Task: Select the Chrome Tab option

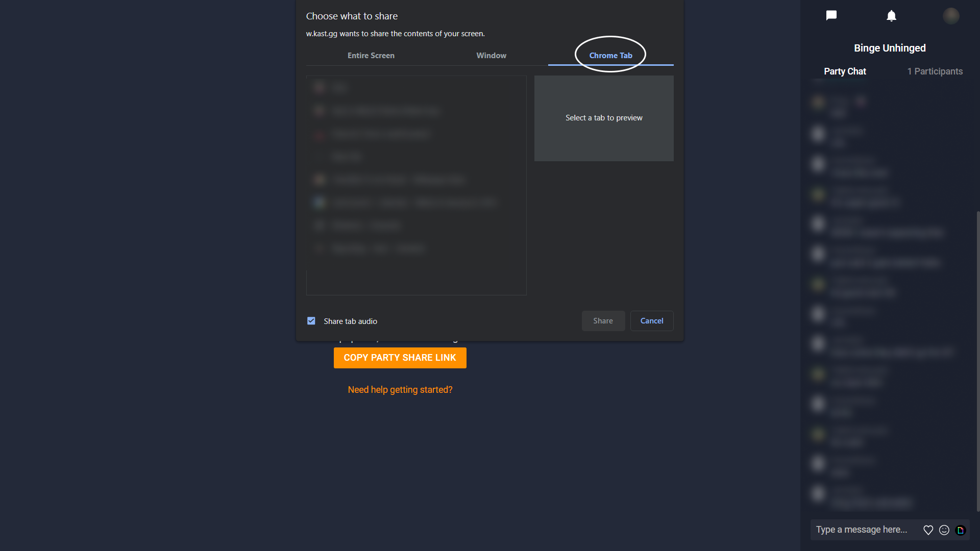Action: [610, 55]
